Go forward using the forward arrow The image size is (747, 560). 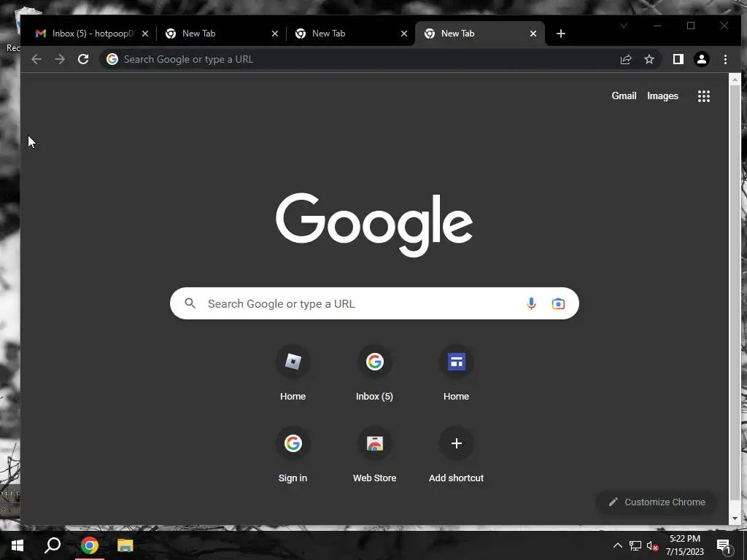click(x=60, y=59)
